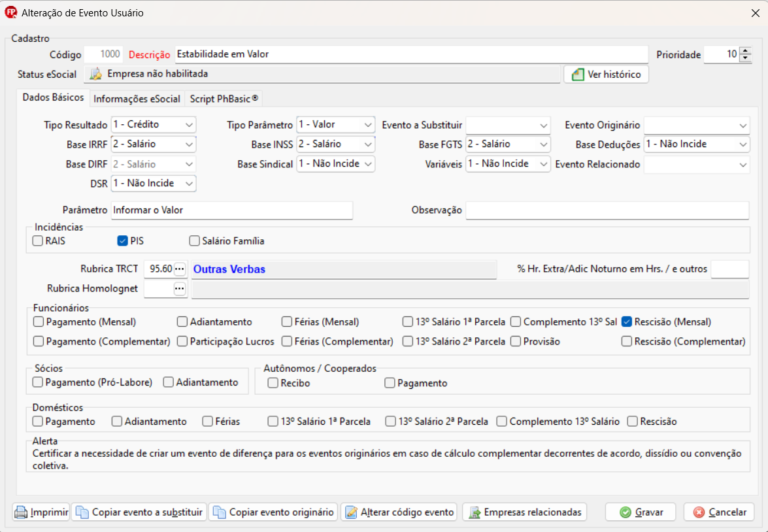Toggle the Salário Família checkbox

coord(194,241)
